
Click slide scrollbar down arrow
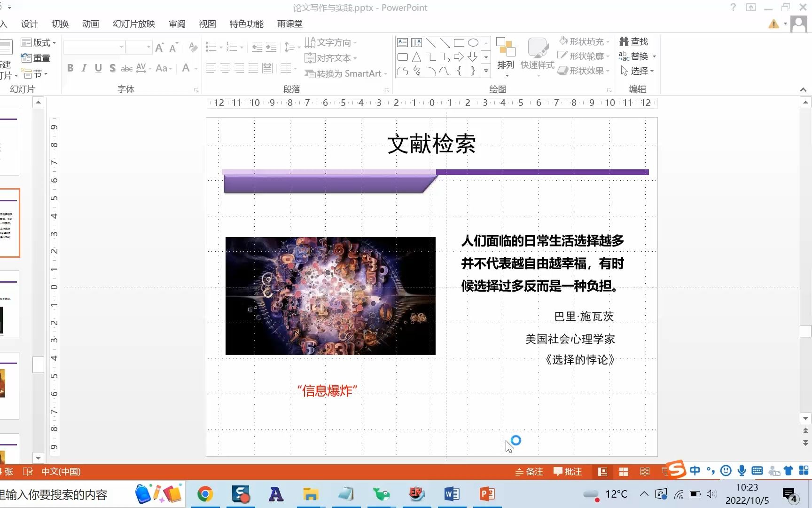(805, 419)
